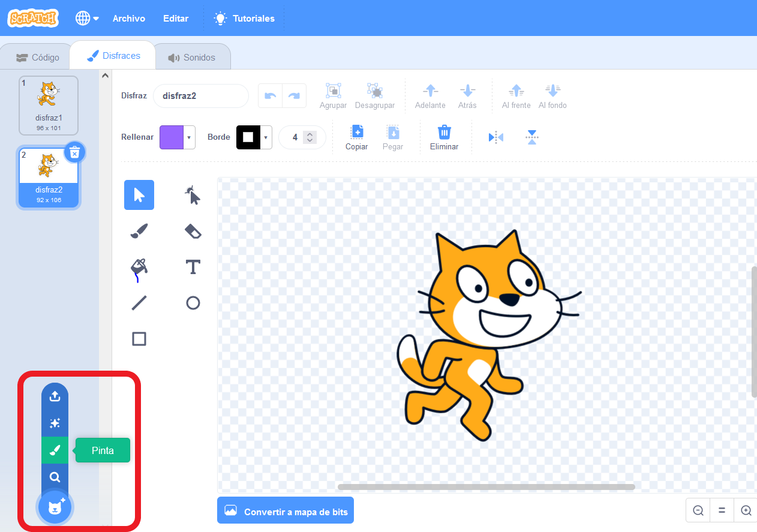This screenshot has height=532, width=757.
Task: Click the purple fill color swatch
Action: pyautogui.click(x=171, y=137)
